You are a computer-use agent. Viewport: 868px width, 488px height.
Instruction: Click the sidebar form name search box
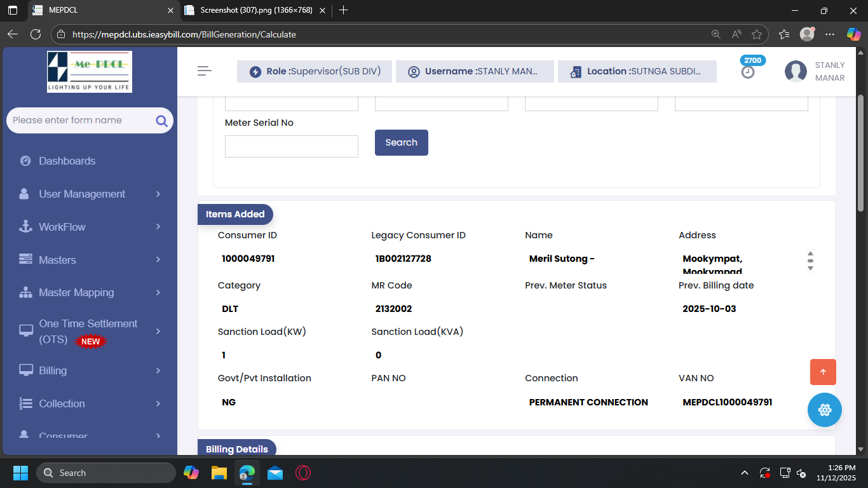pos(90,120)
